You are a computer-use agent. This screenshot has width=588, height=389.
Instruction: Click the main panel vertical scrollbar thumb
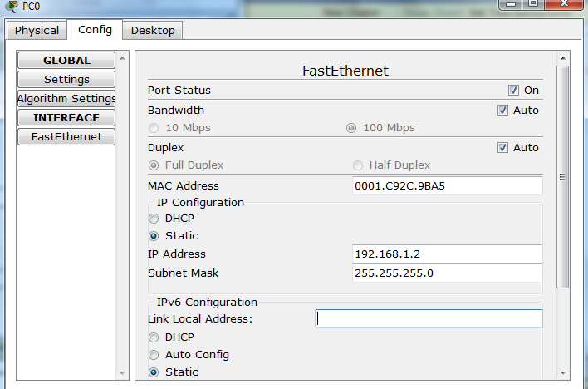coord(563,176)
